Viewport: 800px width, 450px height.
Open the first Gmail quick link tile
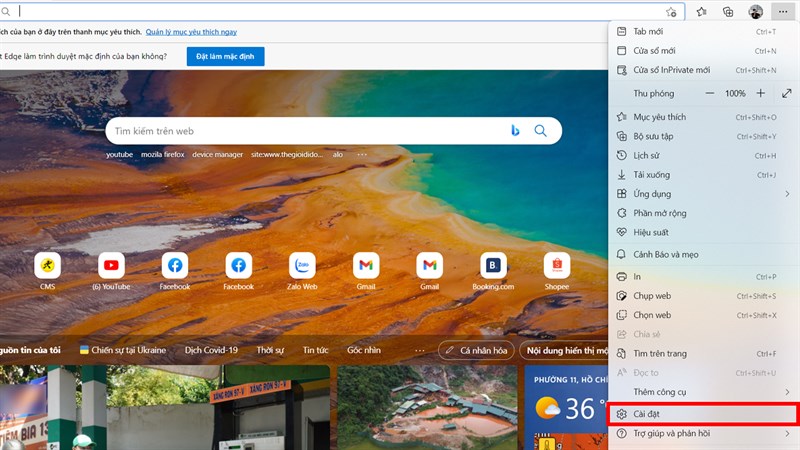point(366,271)
